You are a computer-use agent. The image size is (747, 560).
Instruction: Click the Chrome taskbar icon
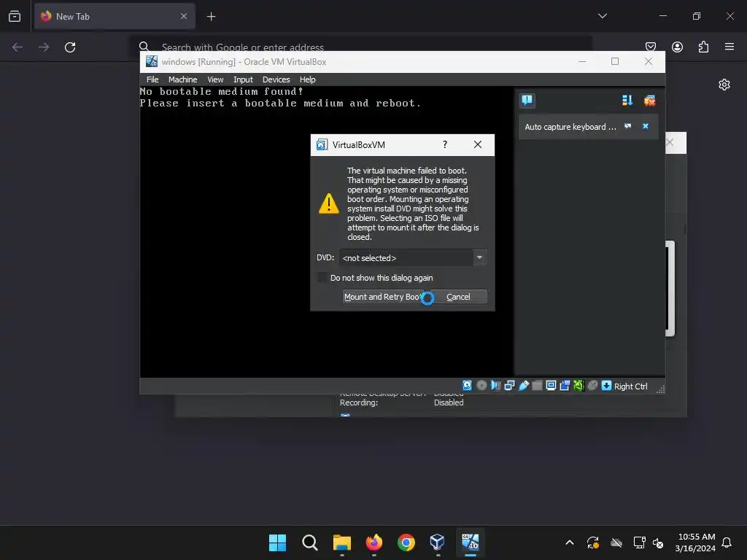[x=406, y=542]
